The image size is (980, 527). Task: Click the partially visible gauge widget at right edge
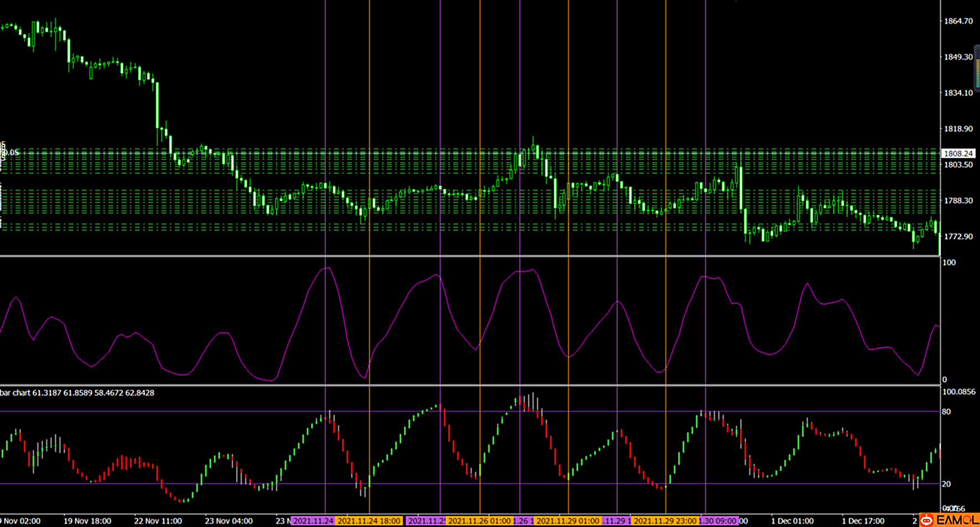pos(977,66)
